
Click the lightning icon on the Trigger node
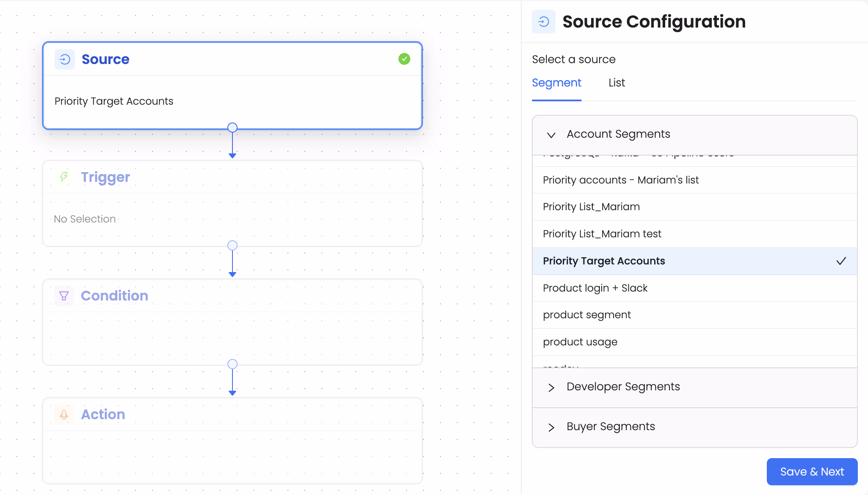pyautogui.click(x=64, y=177)
